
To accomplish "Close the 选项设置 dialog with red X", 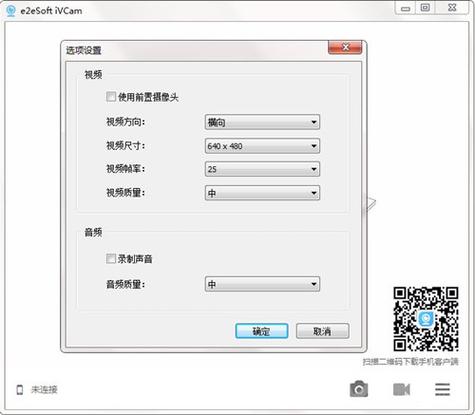I will tap(345, 48).
